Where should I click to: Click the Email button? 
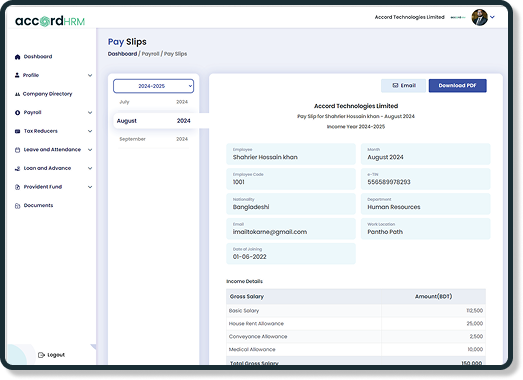(403, 86)
